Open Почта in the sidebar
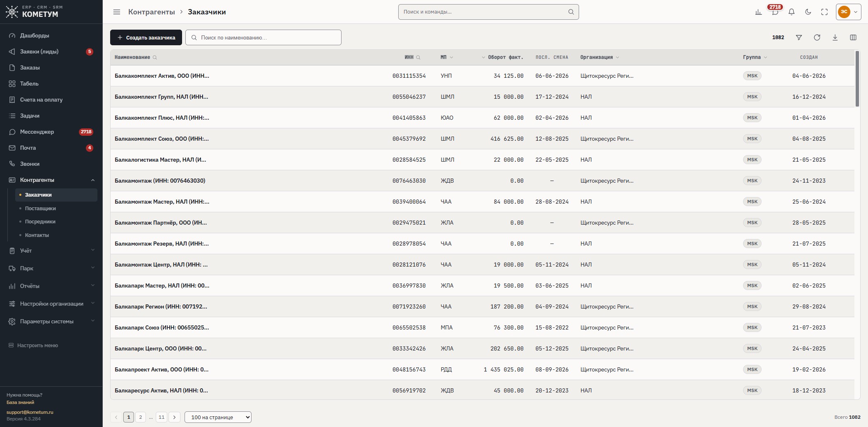Viewport: 868px width, 427px height. pyautogui.click(x=51, y=148)
